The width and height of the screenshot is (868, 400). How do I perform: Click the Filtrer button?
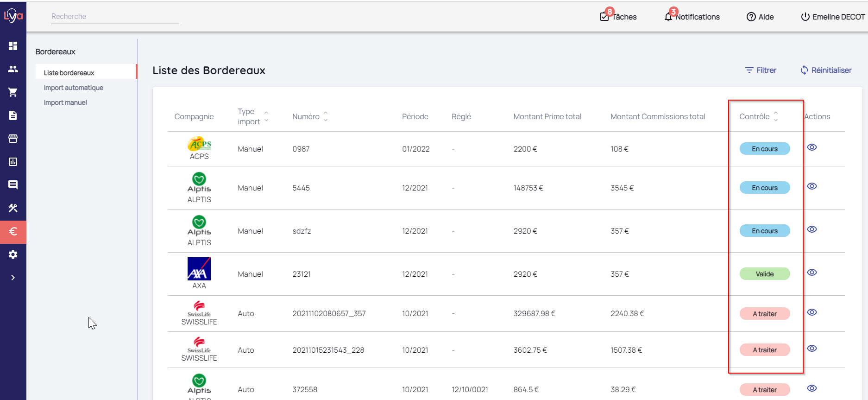[761, 70]
